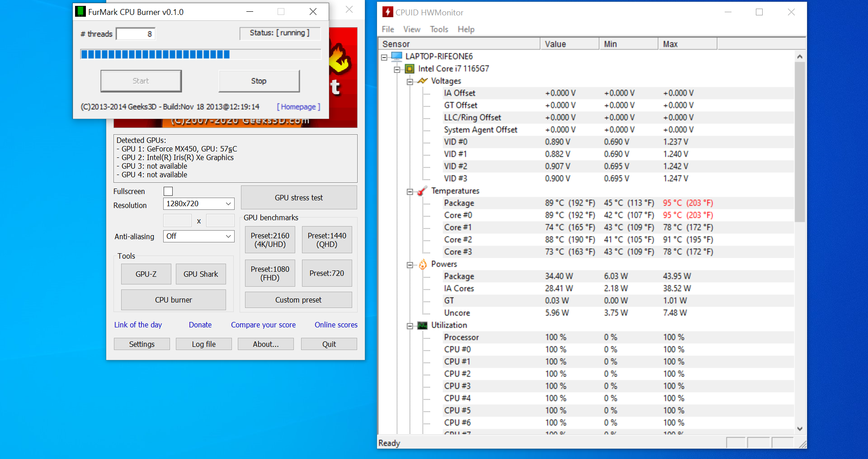Screen dimensions: 868x459
Task: Launch GPU Shark from Tools
Action: click(201, 274)
